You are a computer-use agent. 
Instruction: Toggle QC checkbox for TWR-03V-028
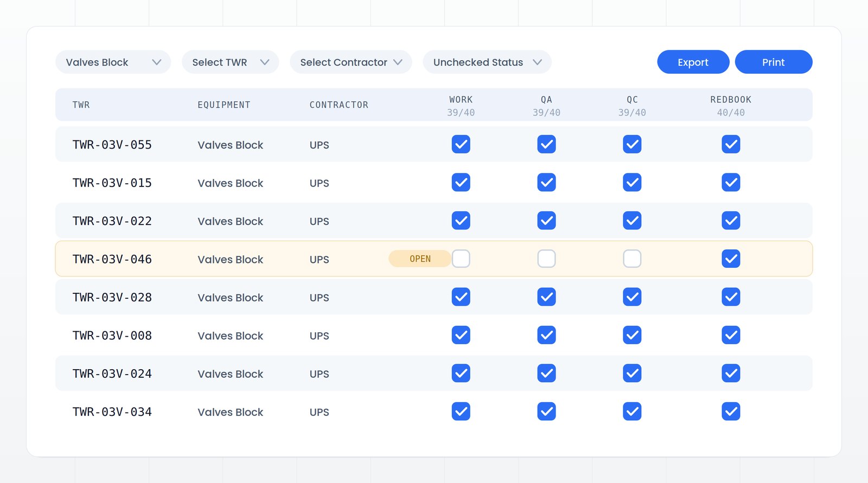632,297
